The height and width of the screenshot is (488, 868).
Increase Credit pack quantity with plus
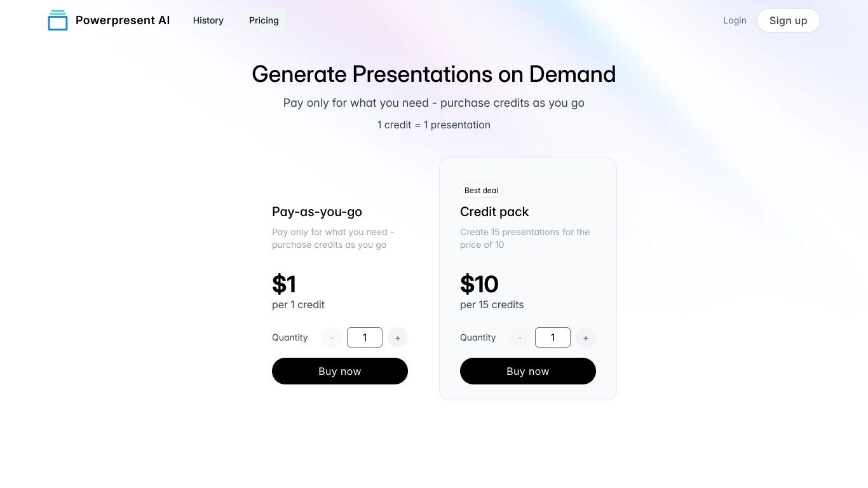click(586, 337)
